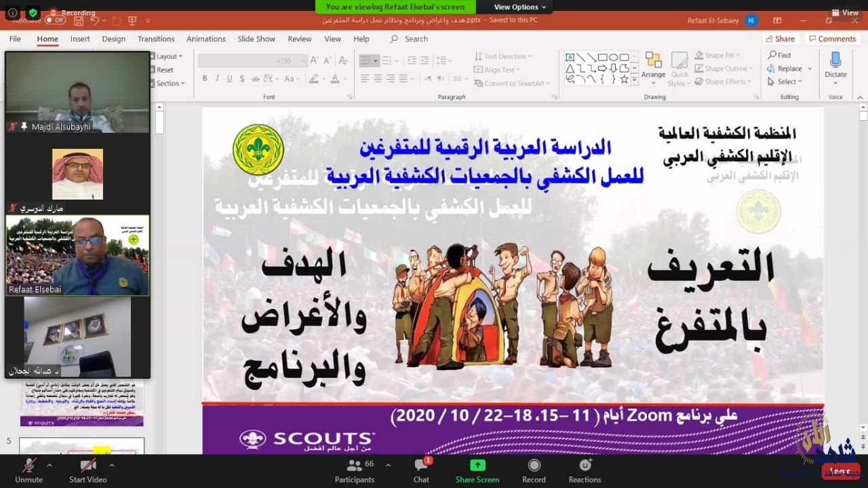Click the encryption shield icon
This screenshot has width=868, height=488.
point(32,13)
